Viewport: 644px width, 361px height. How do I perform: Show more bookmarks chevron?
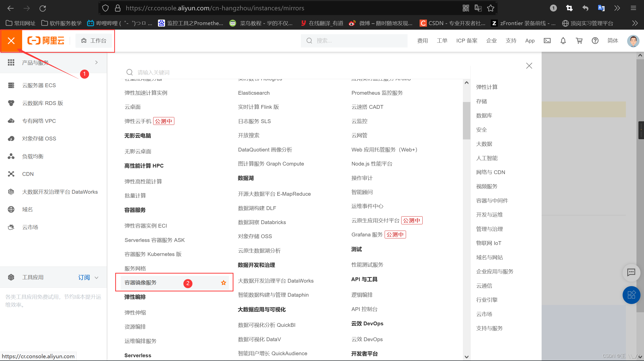pyautogui.click(x=635, y=23)
